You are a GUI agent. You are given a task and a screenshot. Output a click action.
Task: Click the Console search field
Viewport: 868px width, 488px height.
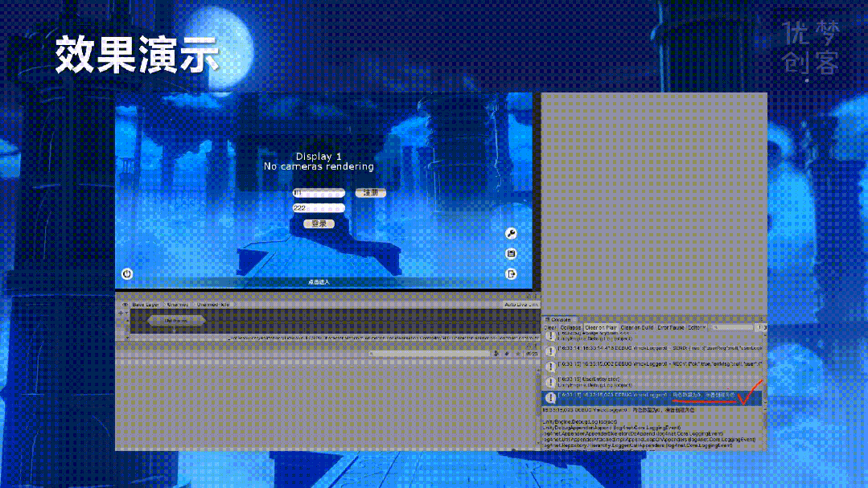click(x=732, y=327)
